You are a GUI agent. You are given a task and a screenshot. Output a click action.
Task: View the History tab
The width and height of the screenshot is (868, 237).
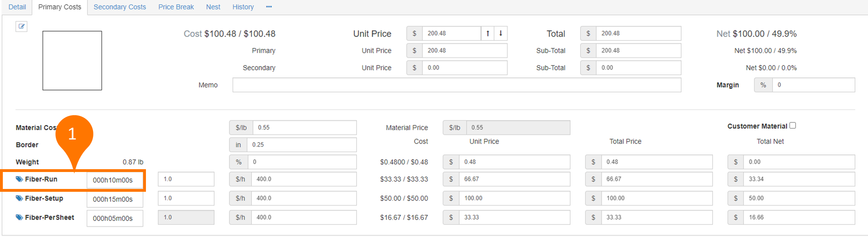click(243, 7)
